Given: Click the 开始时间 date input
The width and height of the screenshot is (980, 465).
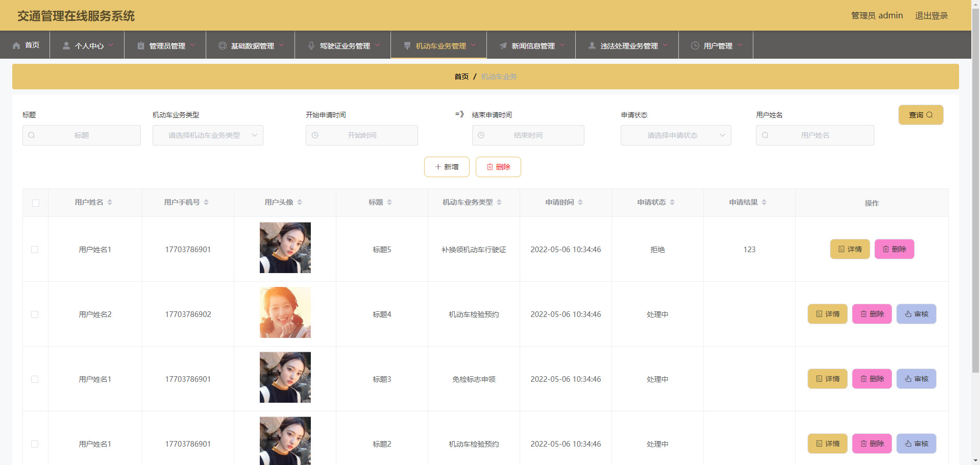Looking at the screenshot, I should [x=362, y=135].
